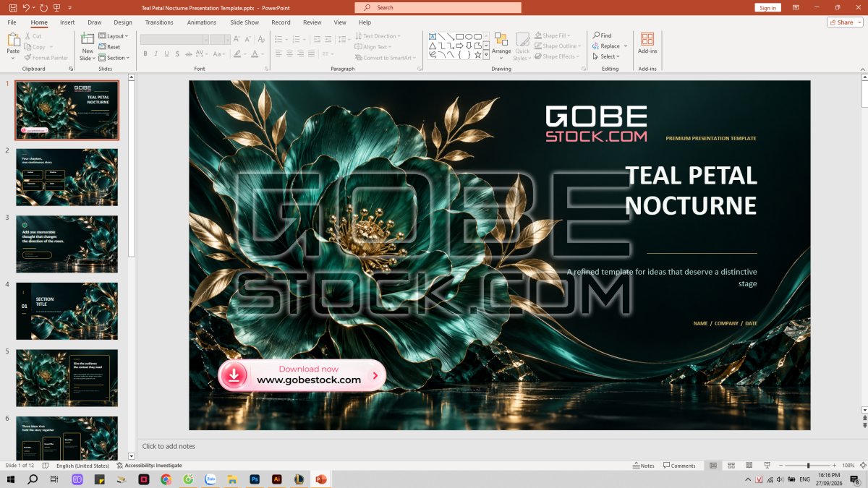Toggle Normal view in status bar

713,466
